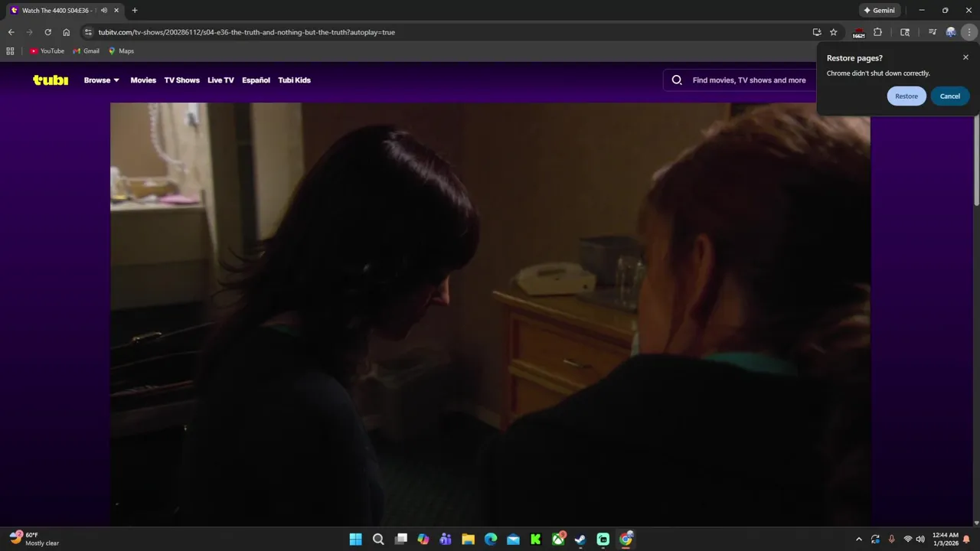This screenshot has height=551, width=980.
Task: Expand the Browse dropdown menu
Action: [x=101, y=80]
